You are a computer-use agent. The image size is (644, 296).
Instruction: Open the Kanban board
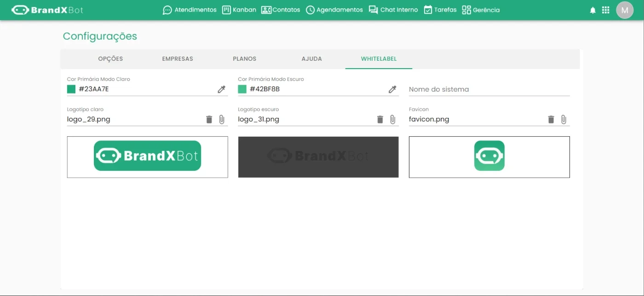239,10
